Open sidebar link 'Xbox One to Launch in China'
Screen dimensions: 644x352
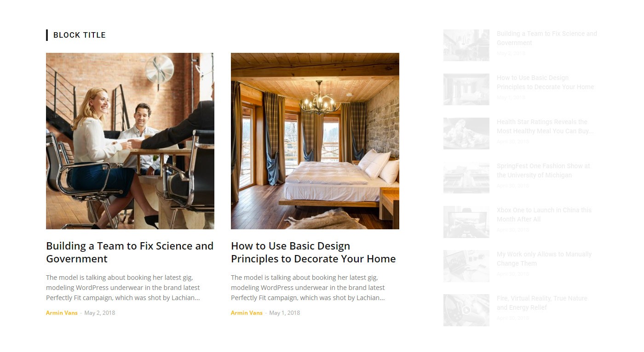544,215
